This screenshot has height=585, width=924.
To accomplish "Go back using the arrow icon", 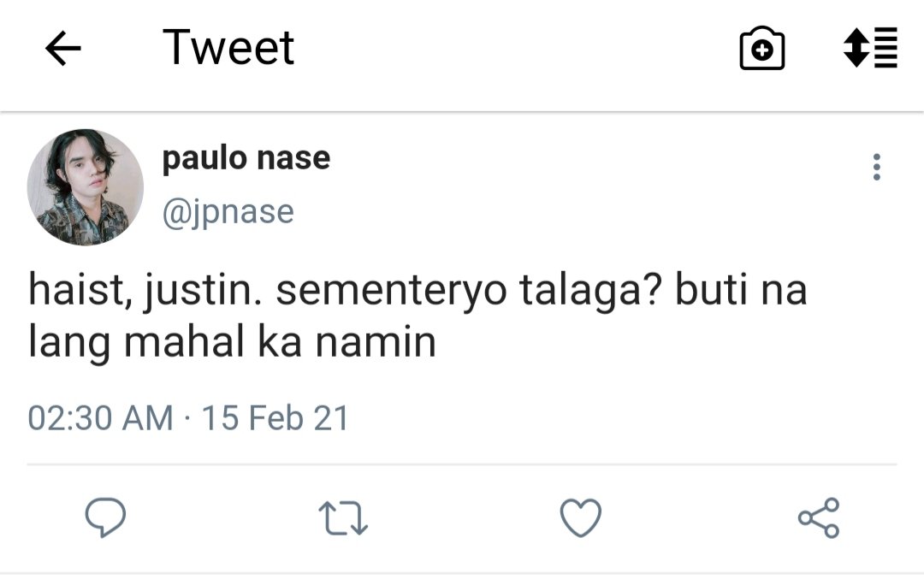I will coord(63,48).
